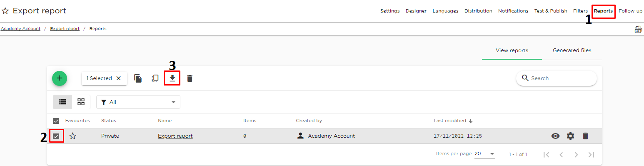Switch to the Generated files tab
The height and width of the screenshot is (166, 644).
pos(572,50)
